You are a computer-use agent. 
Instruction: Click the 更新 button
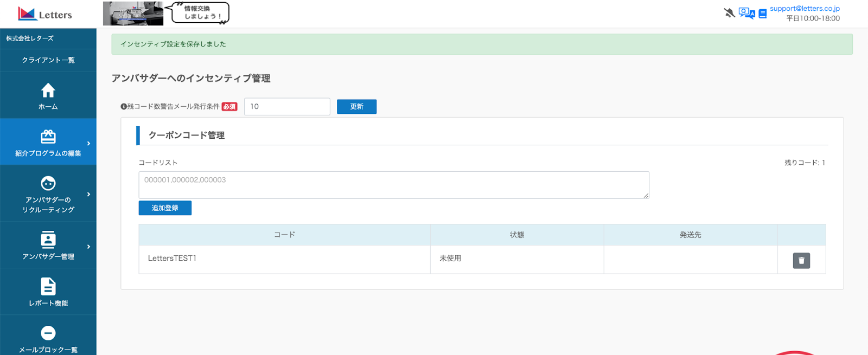(356, 107)
